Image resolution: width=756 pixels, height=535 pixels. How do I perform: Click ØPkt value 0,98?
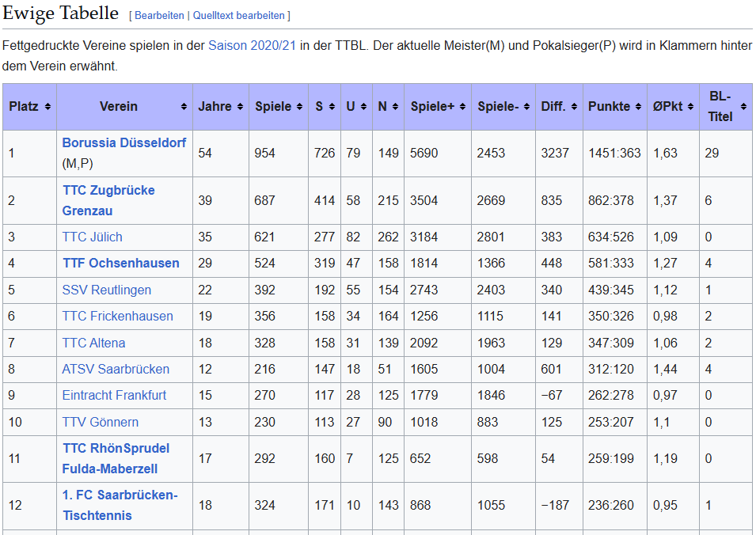click(665, 317)
